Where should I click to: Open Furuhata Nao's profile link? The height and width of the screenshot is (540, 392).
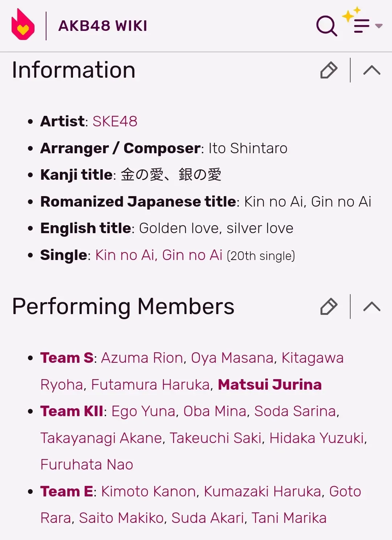87,464
